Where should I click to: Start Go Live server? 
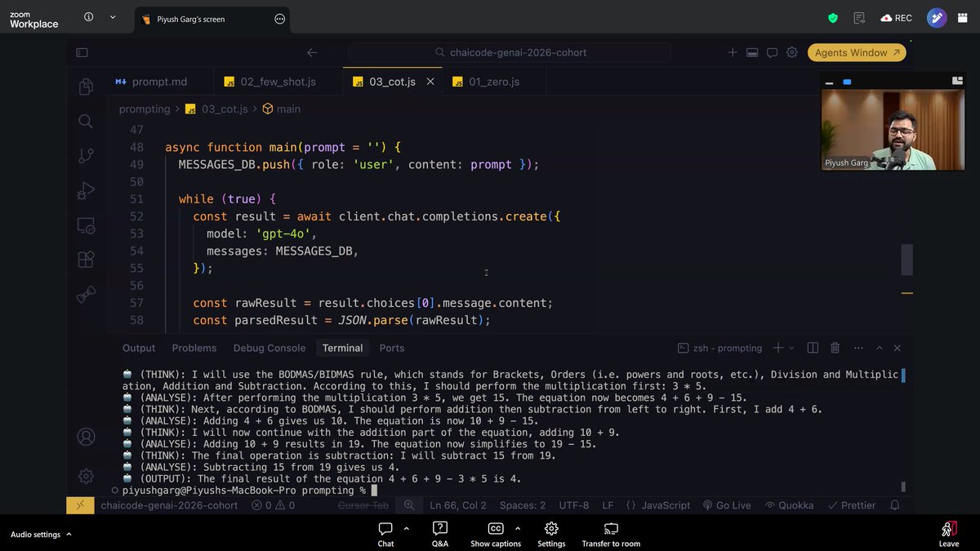pyautogui.click(x=727, y=505)
